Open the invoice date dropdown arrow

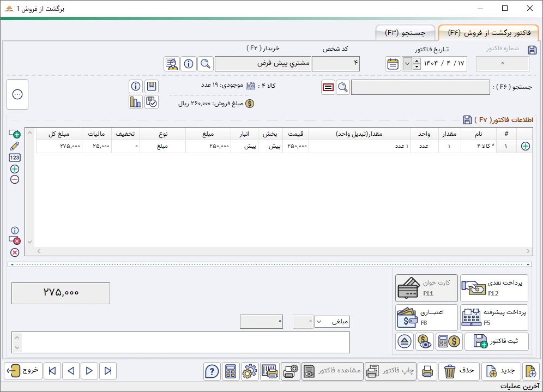click(x=407, y=64)
